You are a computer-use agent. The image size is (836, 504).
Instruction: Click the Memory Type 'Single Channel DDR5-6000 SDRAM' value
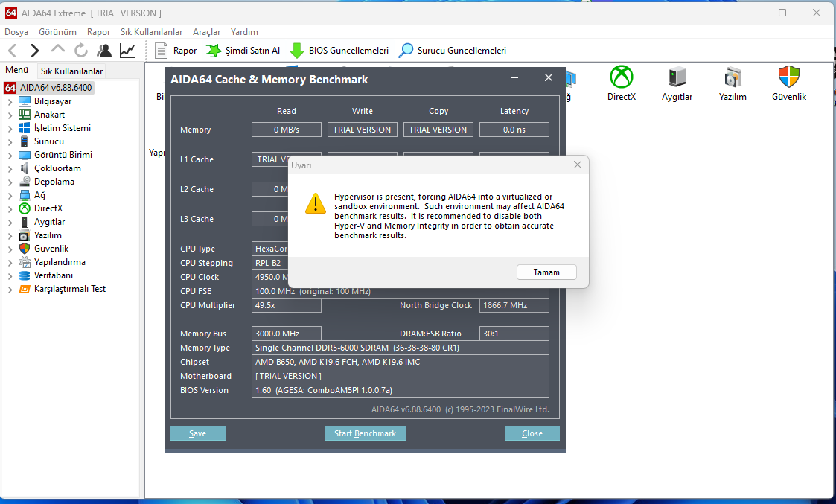point(401,348)
